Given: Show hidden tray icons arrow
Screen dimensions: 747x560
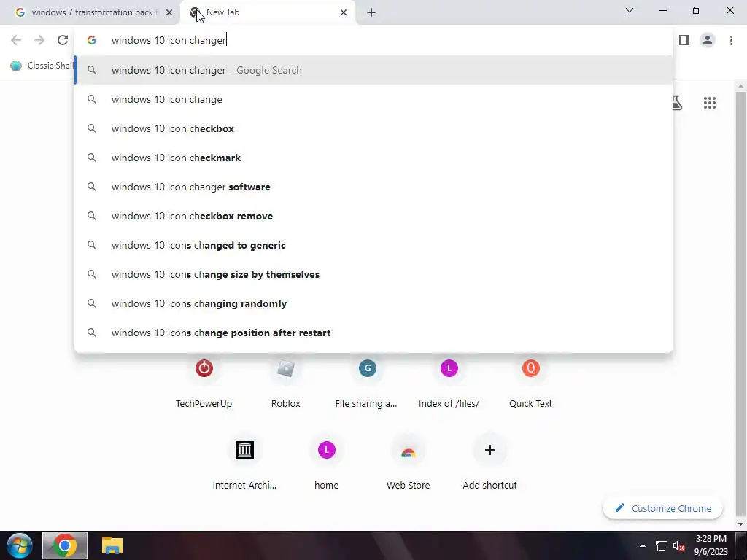Looking at the screenshot, I should [x=643, y=545].
